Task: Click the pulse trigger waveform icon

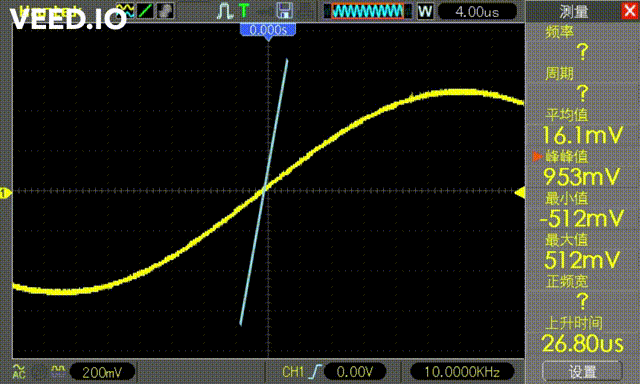Action: (x=224, y=11)
